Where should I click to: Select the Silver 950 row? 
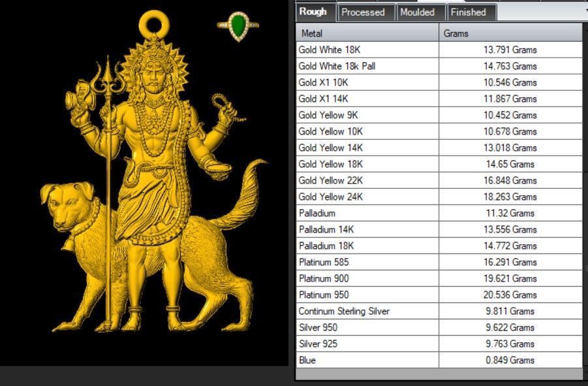[439, 327]
